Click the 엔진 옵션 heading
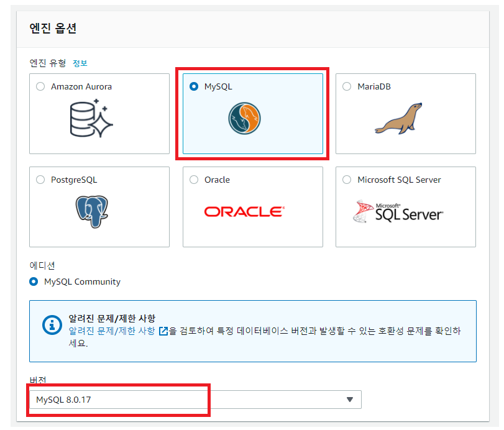 [53, 29]
